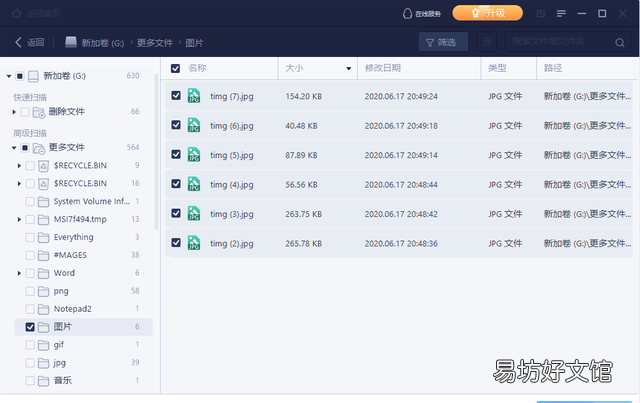The image size is (640, 403).
Task: Navigate to 更多文件 breadcrumb
Action: (155, 43)
